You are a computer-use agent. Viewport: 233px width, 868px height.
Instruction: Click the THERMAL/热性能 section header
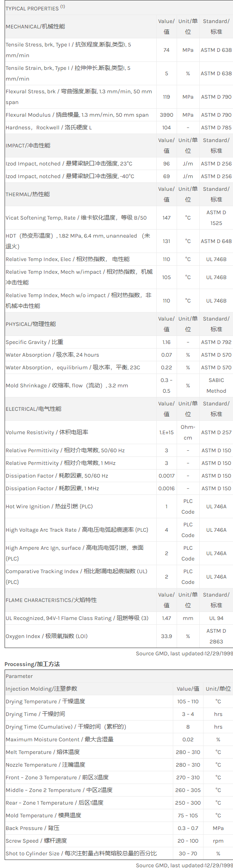[x=28, y=194]
